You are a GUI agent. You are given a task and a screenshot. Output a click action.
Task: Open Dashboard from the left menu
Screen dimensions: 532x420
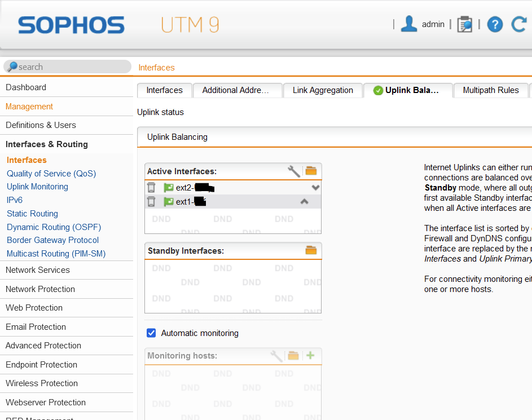pyautogui.click(x=26, y=87)
